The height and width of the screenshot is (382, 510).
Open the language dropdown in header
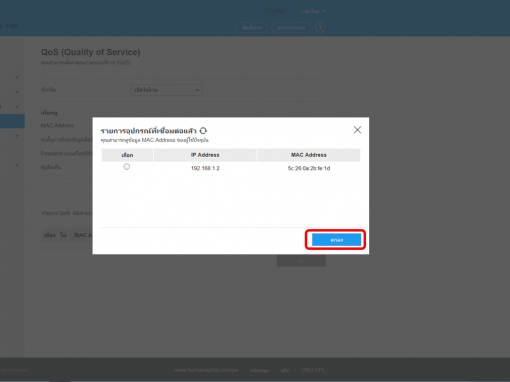pos(312,11)
